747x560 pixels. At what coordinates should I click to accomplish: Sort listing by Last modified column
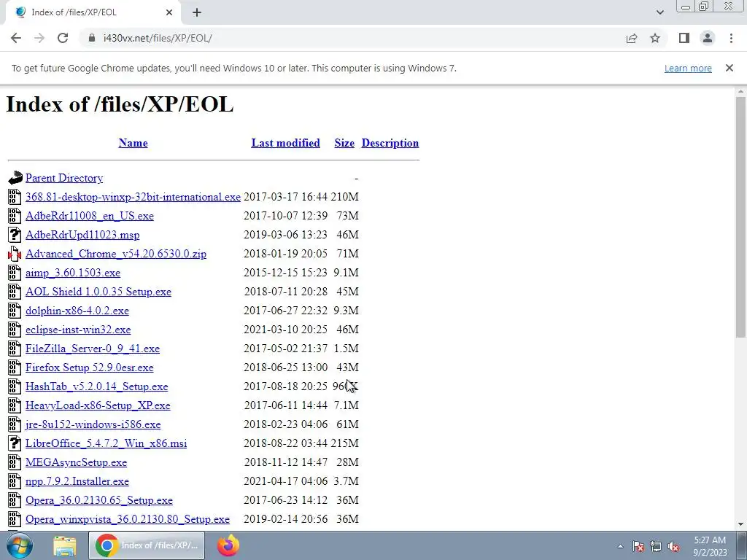pyautogui.click(x=285, y=143)
